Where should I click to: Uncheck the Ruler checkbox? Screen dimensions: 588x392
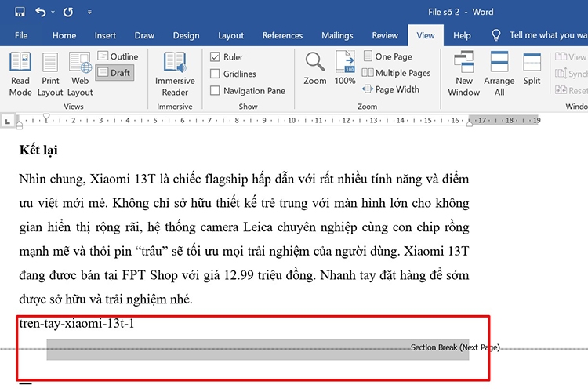[215, 57]
